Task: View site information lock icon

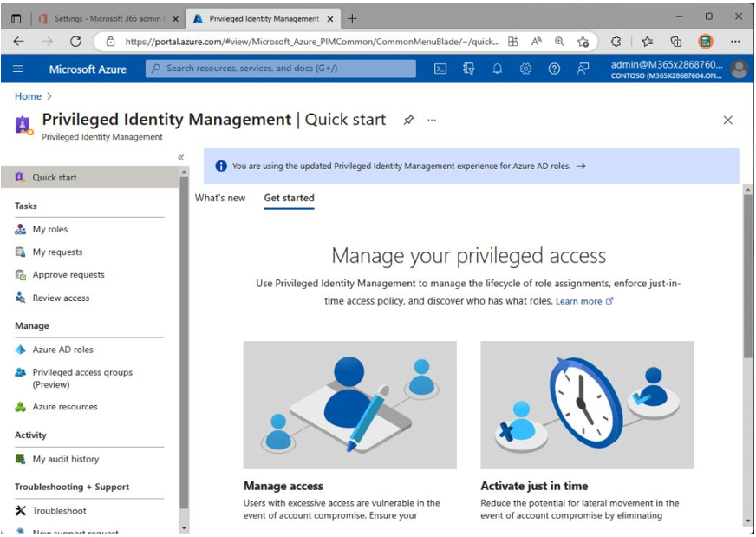Action: pyautogui.click(x=110, y=42)
